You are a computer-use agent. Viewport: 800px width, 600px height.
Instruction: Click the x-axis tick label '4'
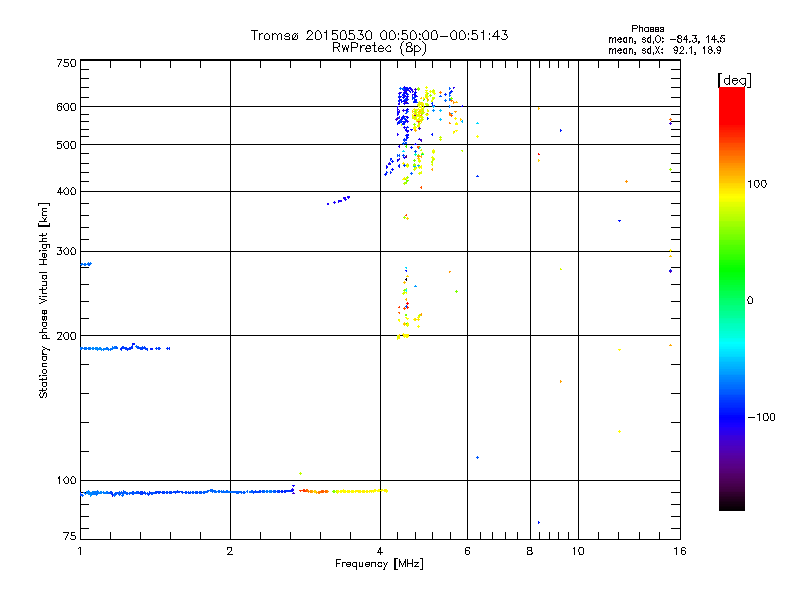tap(380, 551)
